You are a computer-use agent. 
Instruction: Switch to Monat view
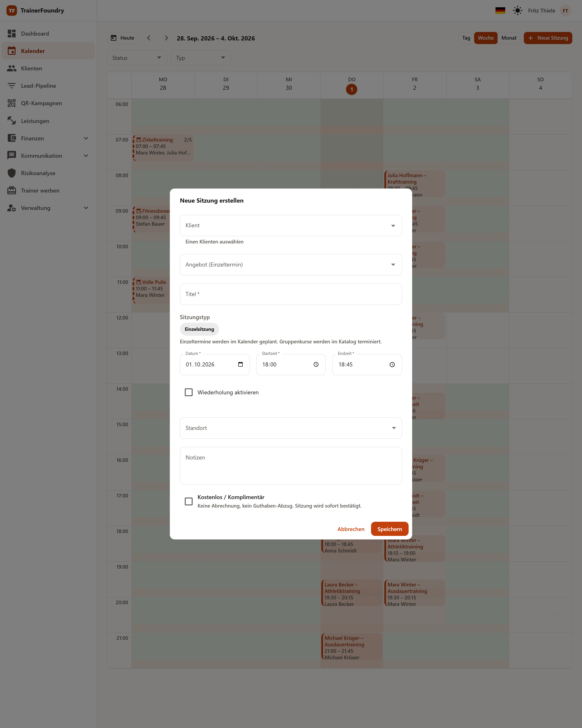509,38
